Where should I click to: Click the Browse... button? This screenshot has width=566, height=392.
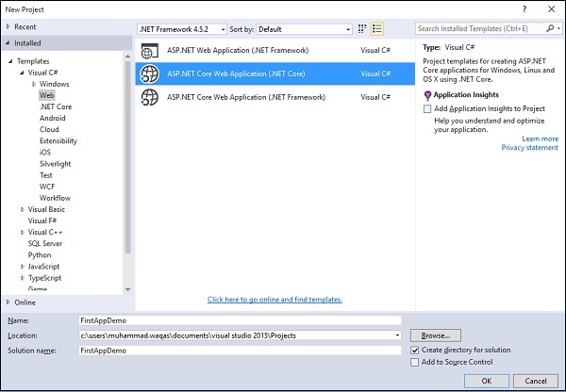point(436,335)
